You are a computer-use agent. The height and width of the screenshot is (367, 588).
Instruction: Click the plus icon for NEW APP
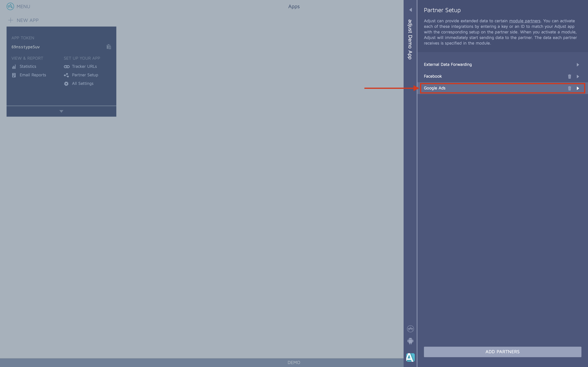point(10,20)
